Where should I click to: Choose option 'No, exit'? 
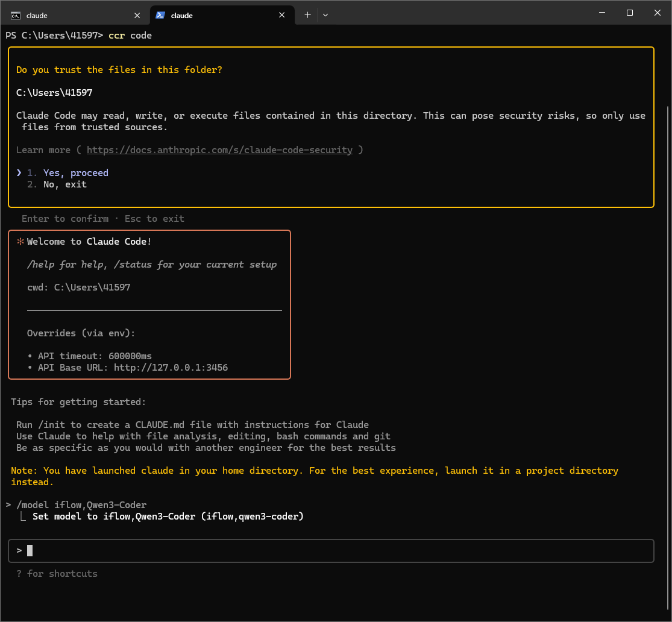coord(64,184)
